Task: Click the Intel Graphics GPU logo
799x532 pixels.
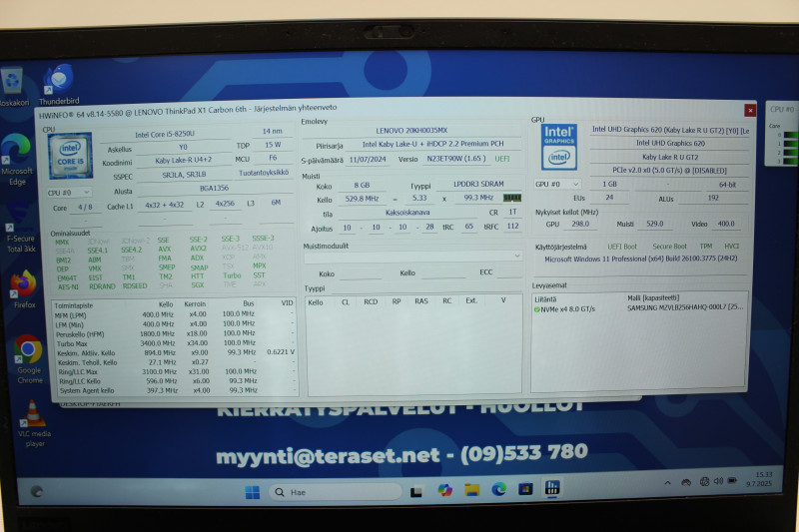Action: pos(559,147)
